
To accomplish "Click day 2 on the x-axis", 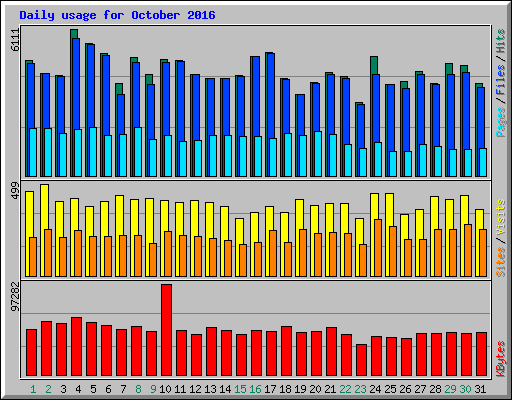I will [x=48, y=389].
